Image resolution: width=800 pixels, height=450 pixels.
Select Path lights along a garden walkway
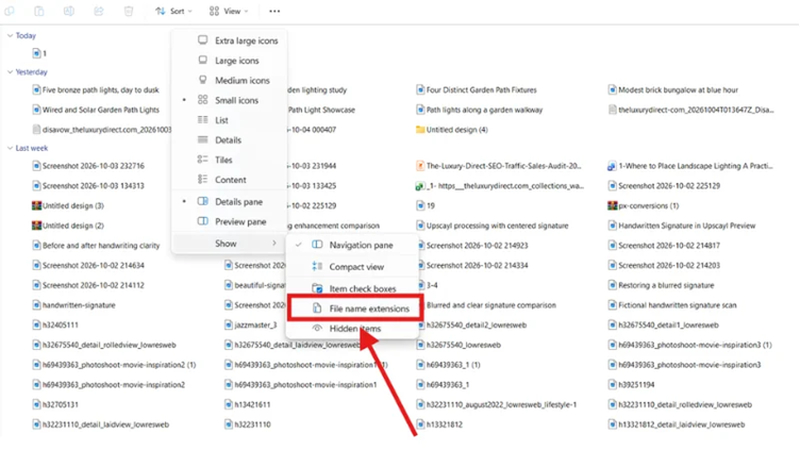pos(479,110)
